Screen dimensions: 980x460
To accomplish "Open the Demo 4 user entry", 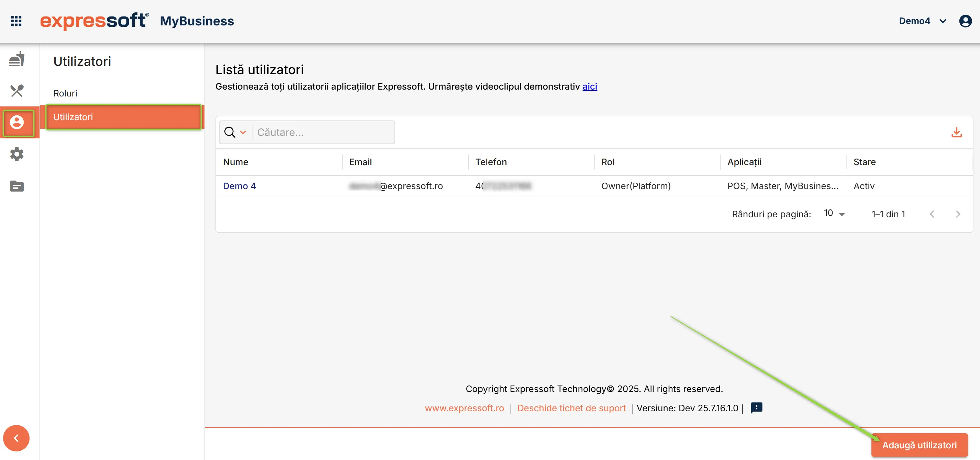I will tap(239, 186).
